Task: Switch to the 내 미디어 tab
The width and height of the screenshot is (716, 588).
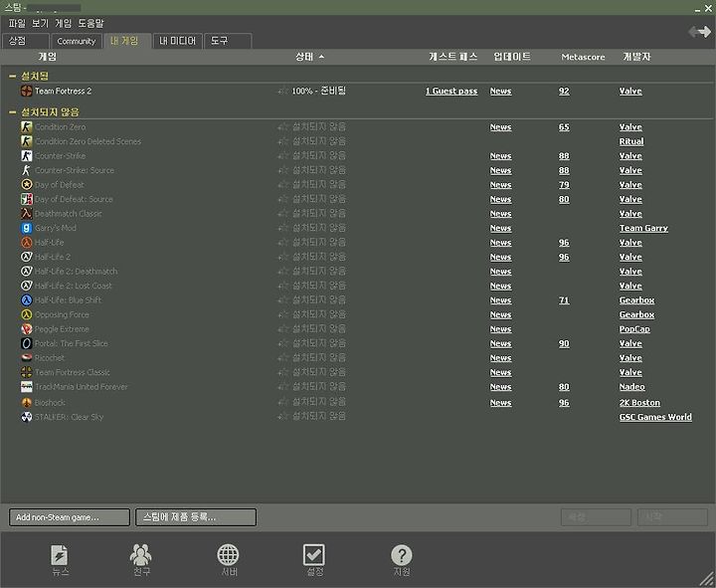Action: pos(177,41)
